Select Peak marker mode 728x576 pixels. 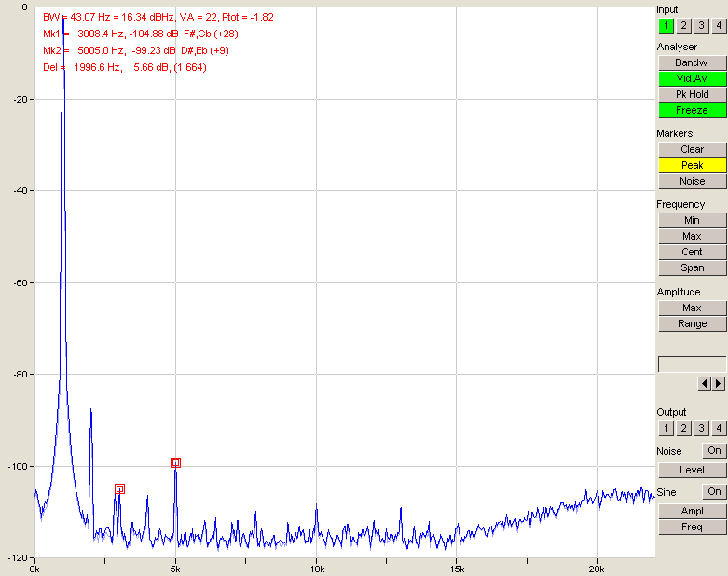coord(693,165)
